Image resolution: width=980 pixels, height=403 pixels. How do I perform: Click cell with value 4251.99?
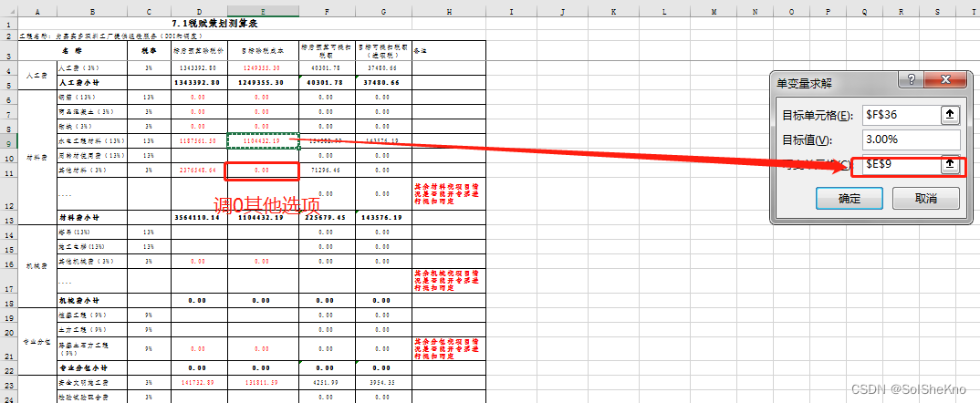tap(327, 382)
